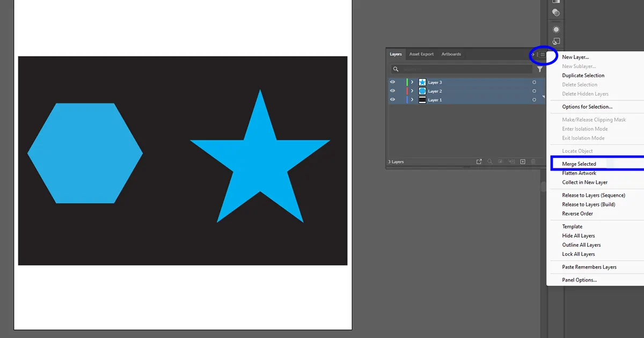Click the Make/Release Clipping Mask icon

501,161
